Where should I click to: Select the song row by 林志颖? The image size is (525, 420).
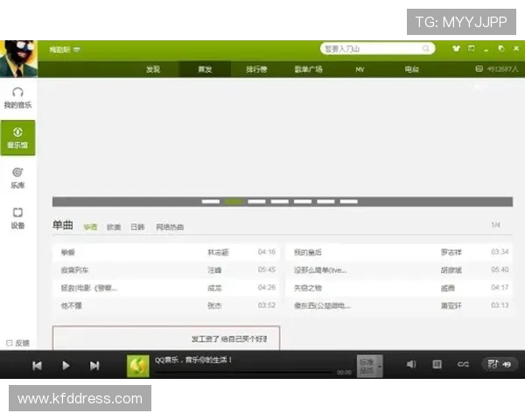tap(166, 252)
